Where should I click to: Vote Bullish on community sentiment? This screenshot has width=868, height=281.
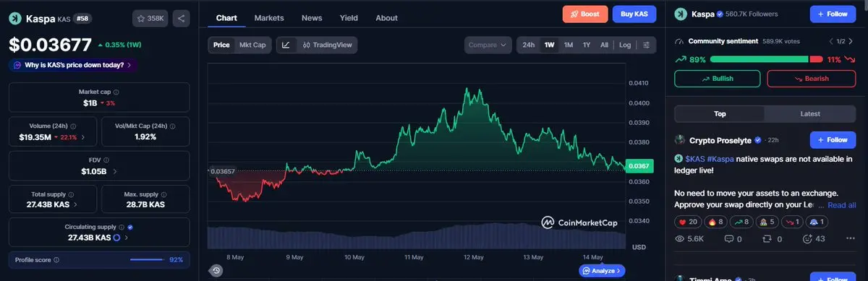[x=717, y=78]
